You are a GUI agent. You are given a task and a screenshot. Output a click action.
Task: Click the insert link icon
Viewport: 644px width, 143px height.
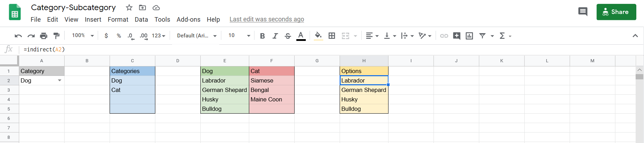click(444, 36)
